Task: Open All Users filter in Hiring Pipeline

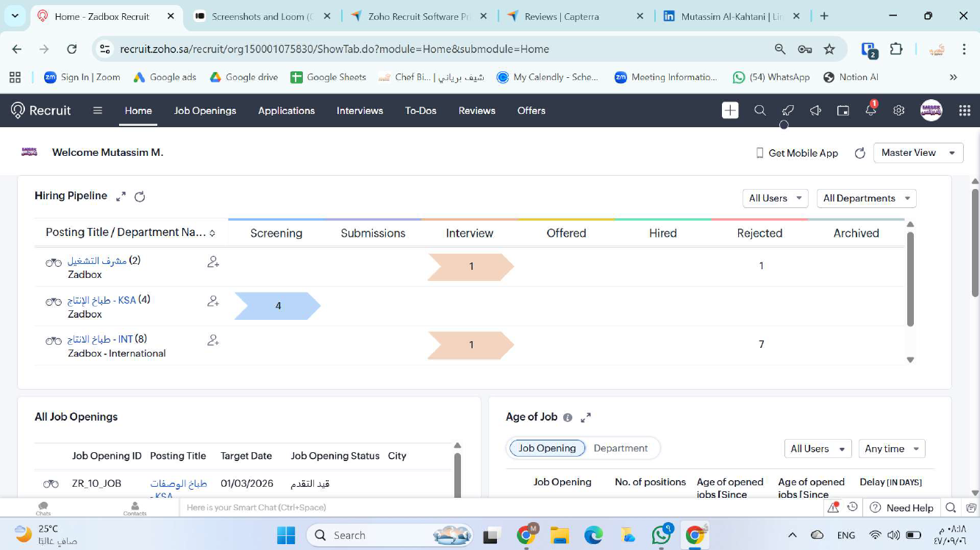Action: click(776, 199)
